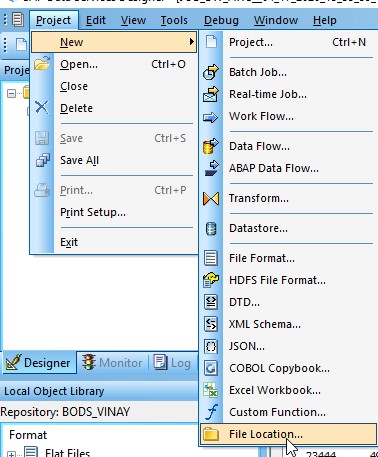378x457 pixels.
Task: Click the New submenu arrow
Action: click(191, 42)
